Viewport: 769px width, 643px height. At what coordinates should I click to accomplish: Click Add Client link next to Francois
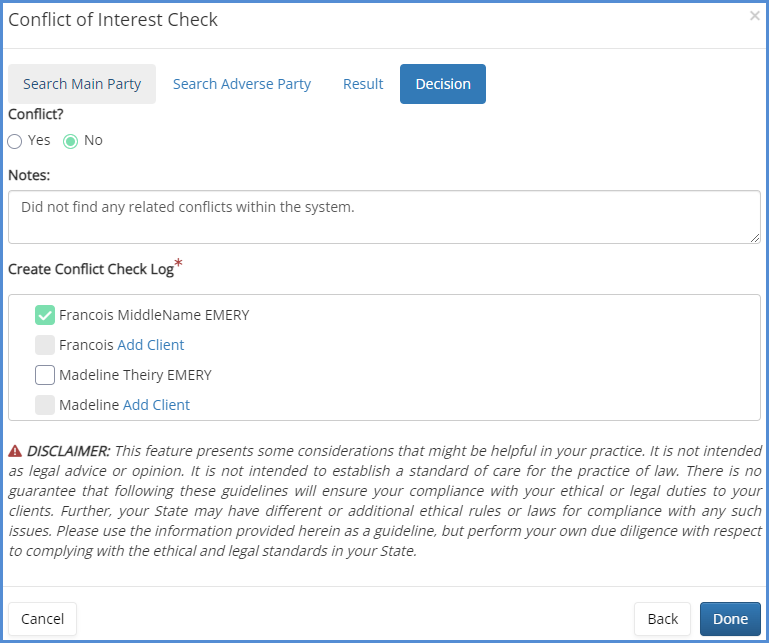151,345
